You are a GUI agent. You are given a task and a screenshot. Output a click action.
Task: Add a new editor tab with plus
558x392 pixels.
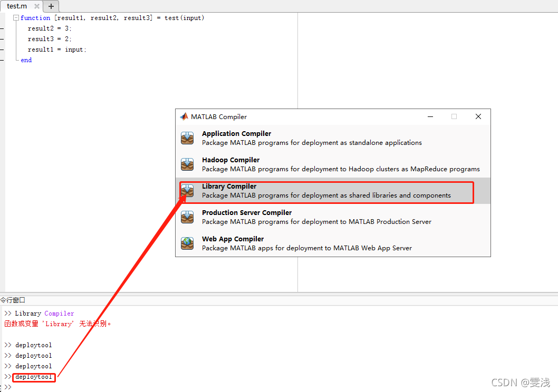coord(51,6)
